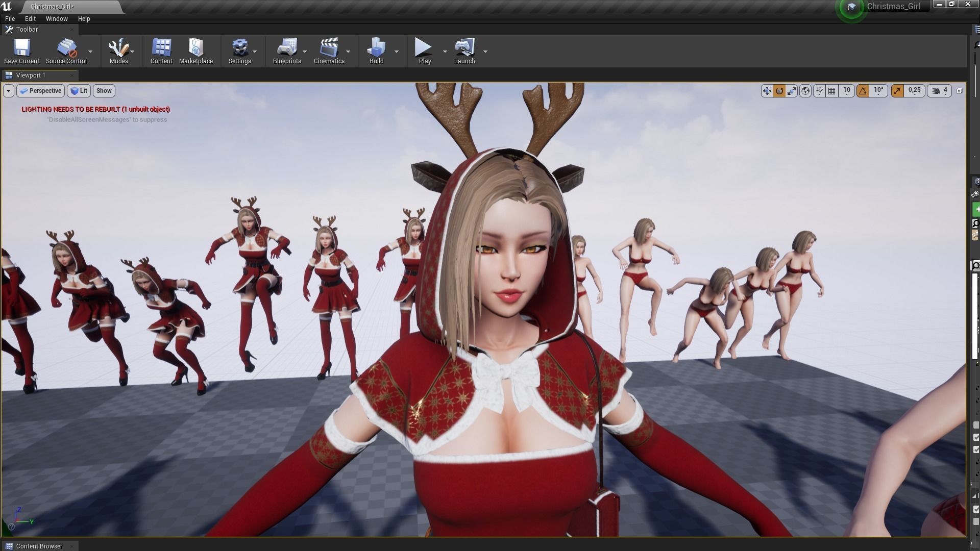Open grid snap size 10 dropdown
Screen dimensions: 980x551
847,90
